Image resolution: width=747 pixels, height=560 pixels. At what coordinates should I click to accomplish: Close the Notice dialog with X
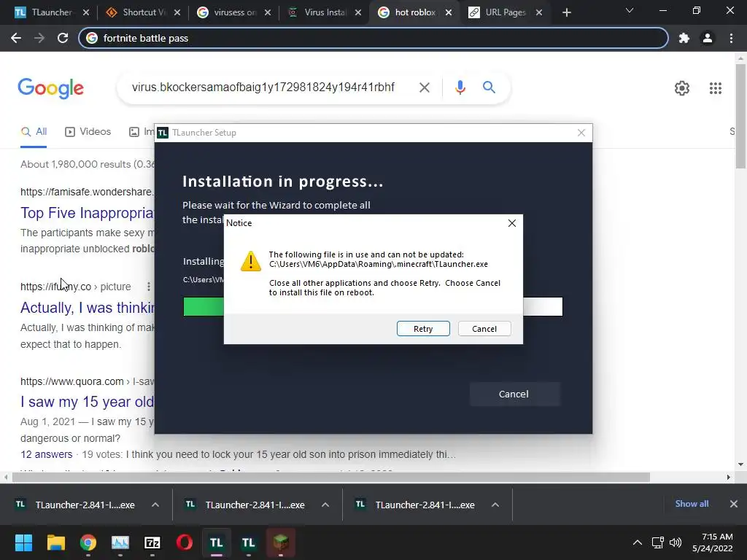point(511,223)
